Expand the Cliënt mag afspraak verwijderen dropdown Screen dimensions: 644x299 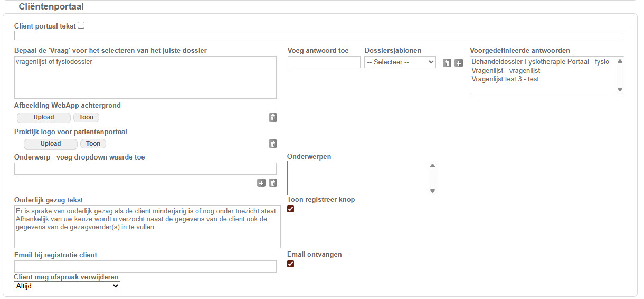pyautogui.click(x=67, y=286)
